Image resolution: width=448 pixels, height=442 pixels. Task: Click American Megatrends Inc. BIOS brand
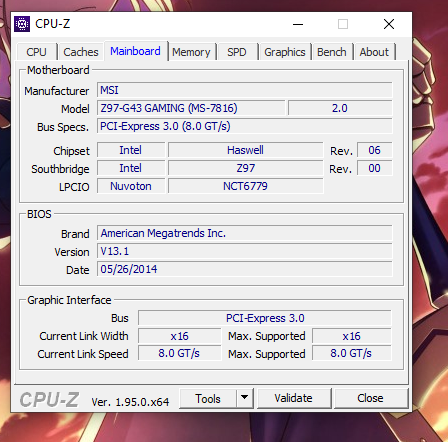click(245, 233)
